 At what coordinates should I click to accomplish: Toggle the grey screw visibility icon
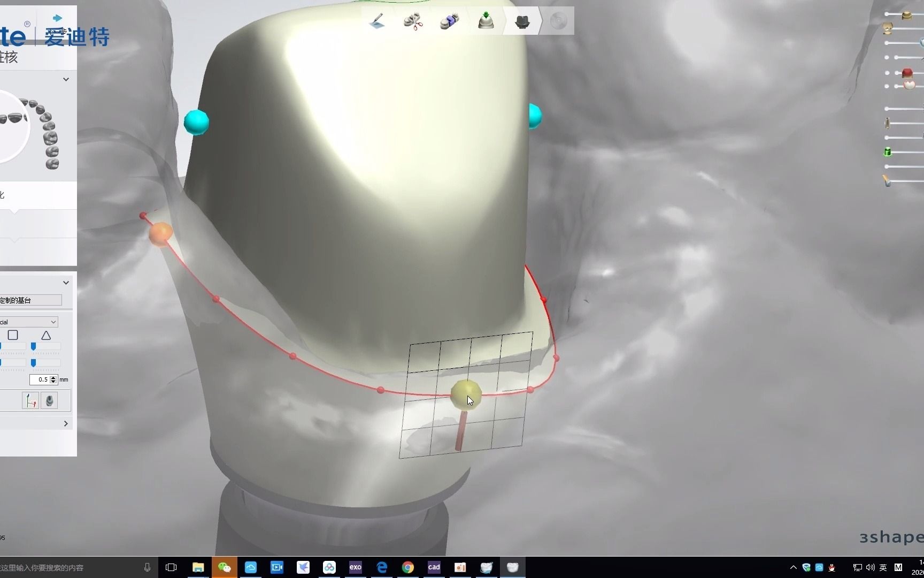(887, 123)
